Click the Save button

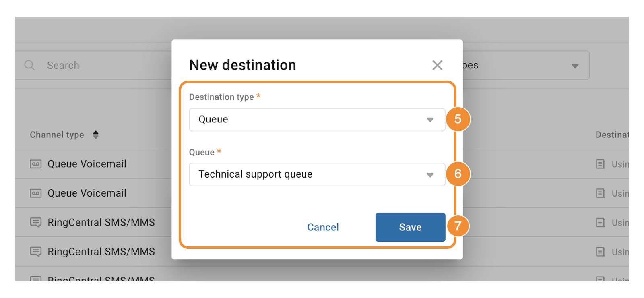(x=410, y=227)
